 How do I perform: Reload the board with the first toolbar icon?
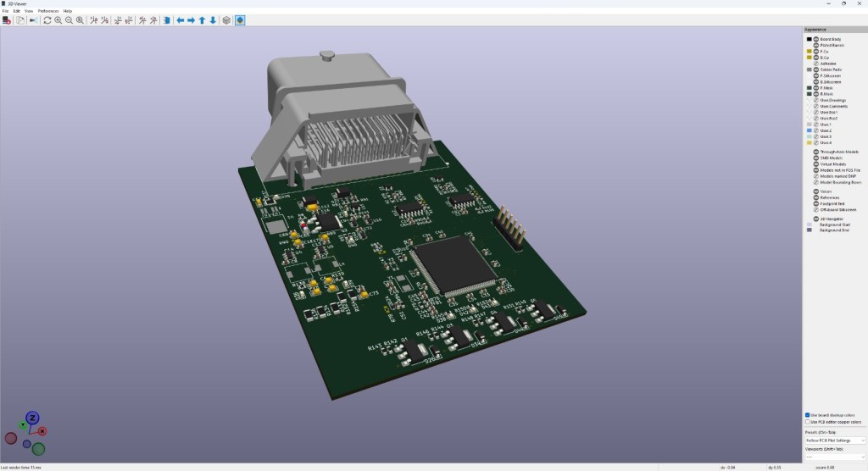[7, 20]
